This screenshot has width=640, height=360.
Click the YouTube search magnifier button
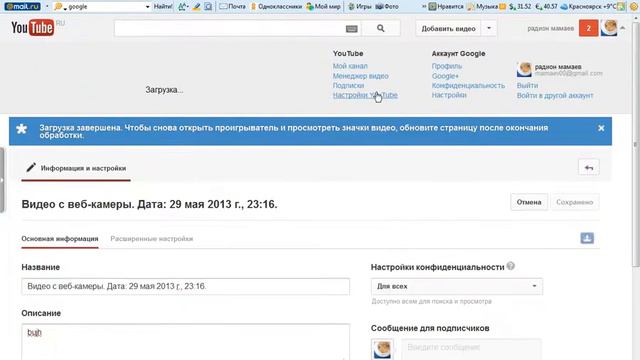[x=380, y=28]
